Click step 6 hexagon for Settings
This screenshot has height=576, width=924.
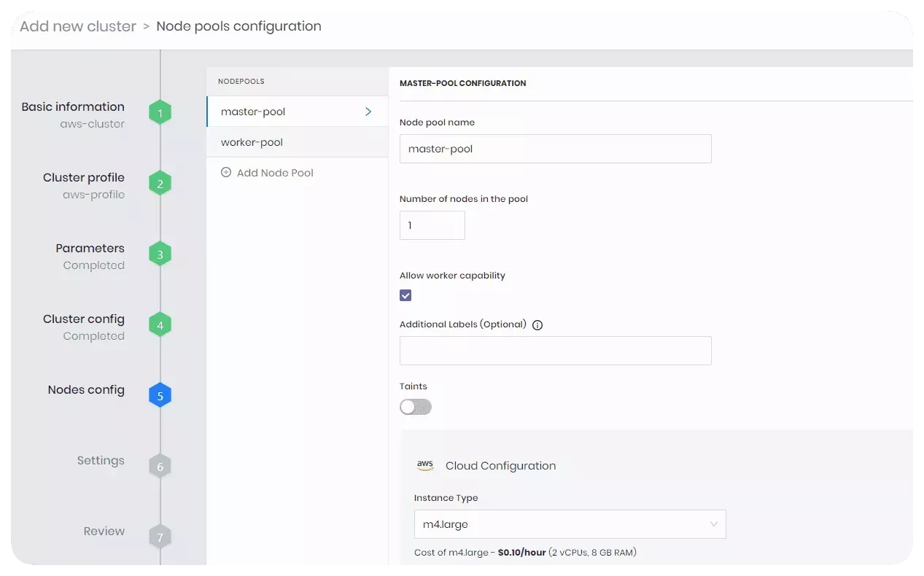click(x=160, y=467)
